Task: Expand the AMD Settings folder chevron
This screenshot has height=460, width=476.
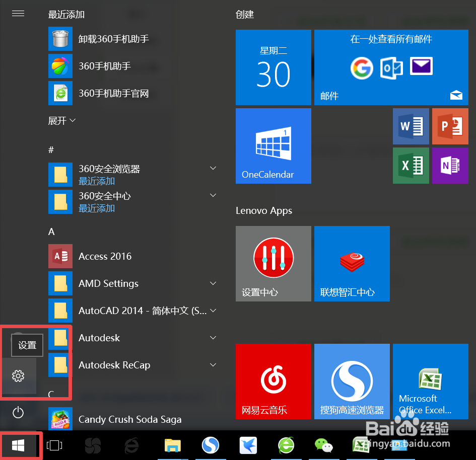Action: tap(213, 283)
